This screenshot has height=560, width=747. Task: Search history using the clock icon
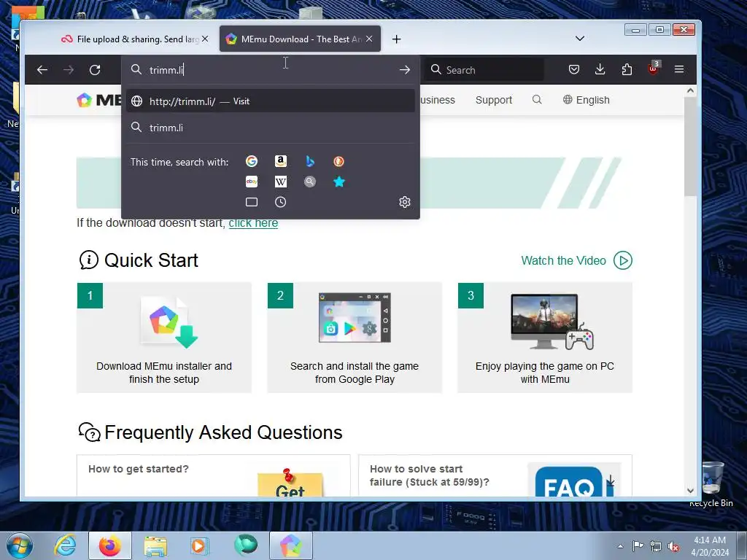281,202
